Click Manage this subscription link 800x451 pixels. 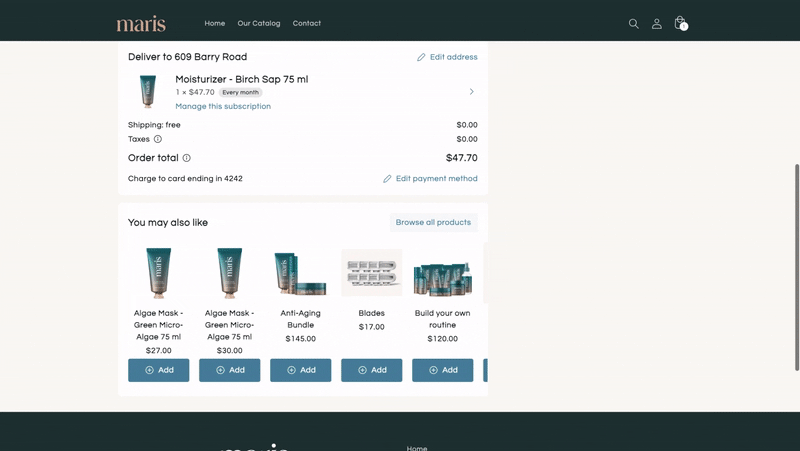(x=223, y=106)
